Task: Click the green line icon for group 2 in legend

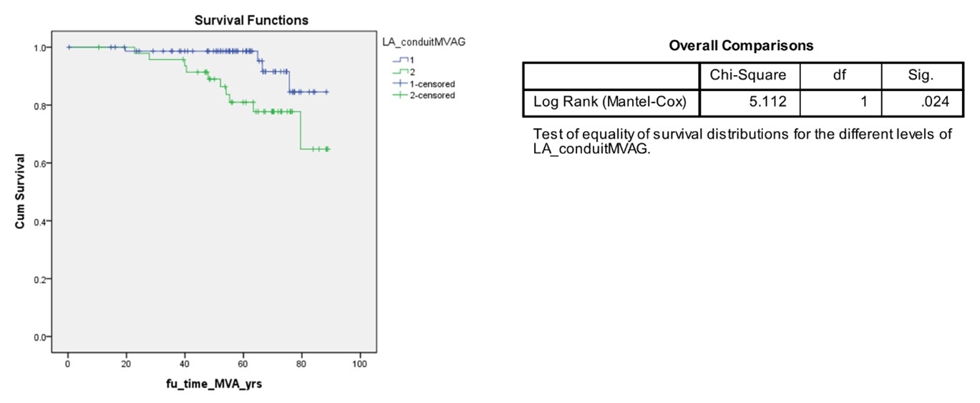Action: tap(402, 72)
